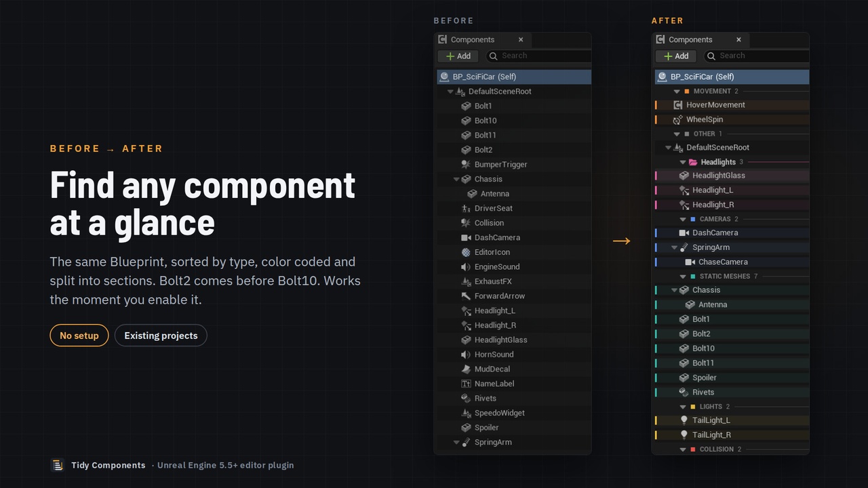The width and height of the screenshot is (868, 488).
Task: Select Components tab in After panel
Action: point(700,40)
